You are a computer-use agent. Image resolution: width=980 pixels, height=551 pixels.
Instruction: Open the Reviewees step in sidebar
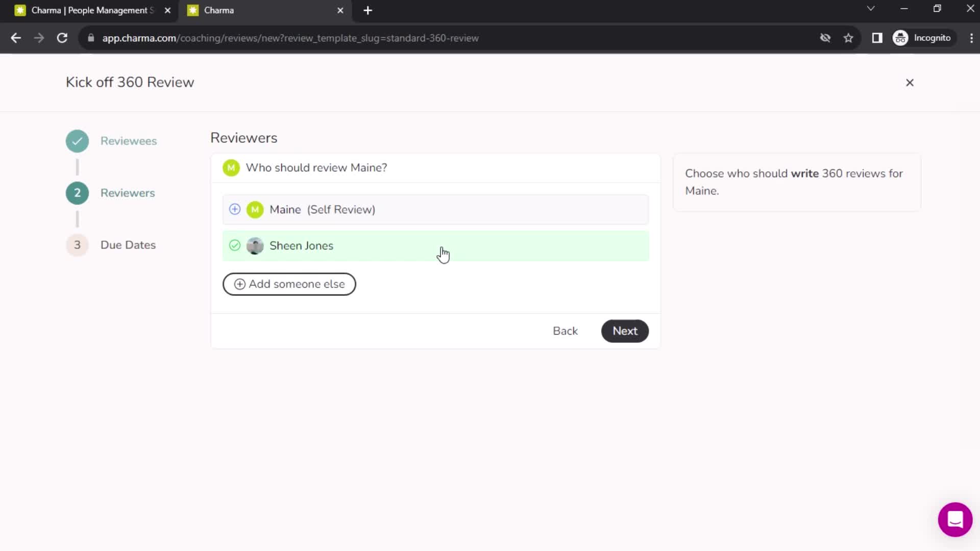(129, 140)
